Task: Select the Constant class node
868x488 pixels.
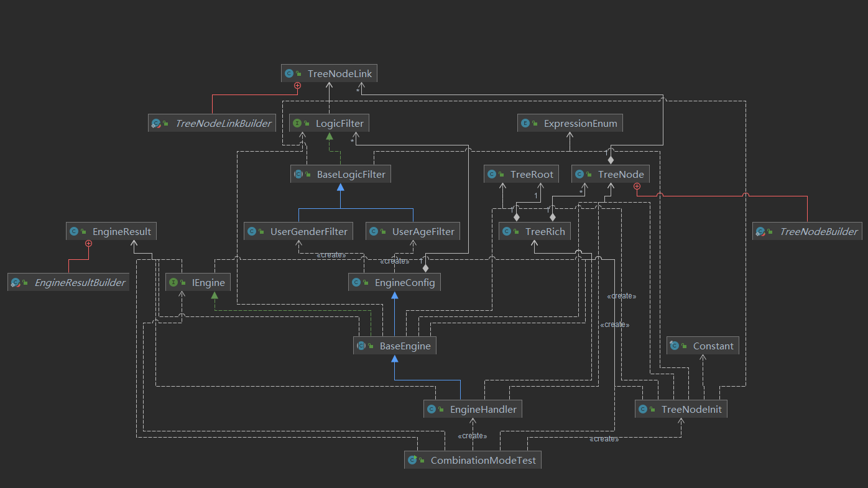Action: (x=703, y=346)
